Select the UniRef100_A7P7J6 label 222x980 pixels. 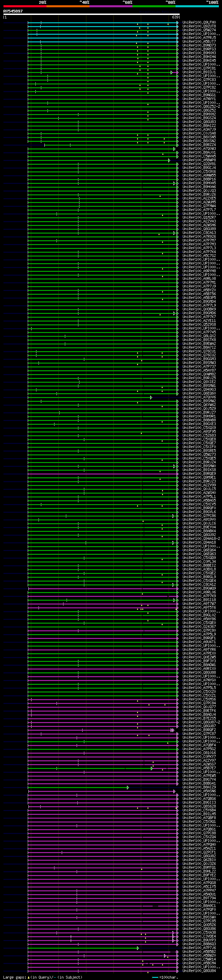[x=199, y=948]
